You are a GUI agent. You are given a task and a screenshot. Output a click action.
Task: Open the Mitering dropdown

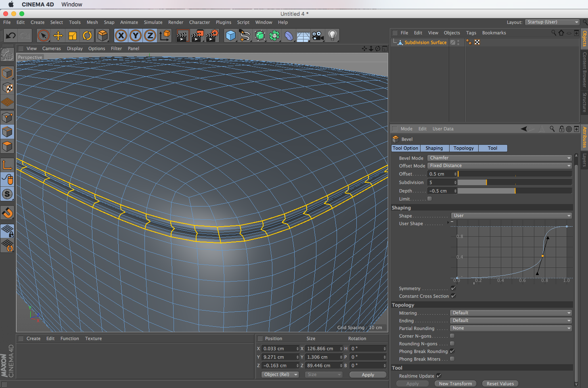pos(511,313)
